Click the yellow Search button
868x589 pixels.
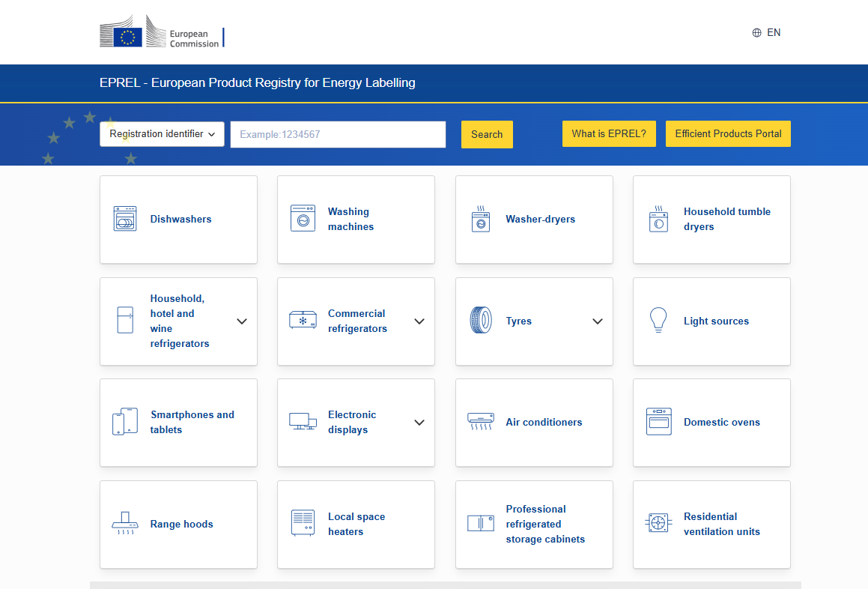[487, 135]
